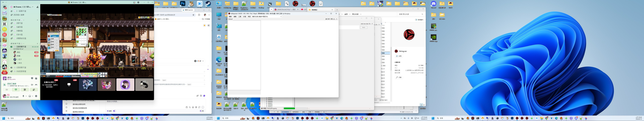This screenshot has height=121, width=644.
Task: Click 增加新分頁 (Ctrl + T) button in HaRepacker
Action: click(331, 19)
